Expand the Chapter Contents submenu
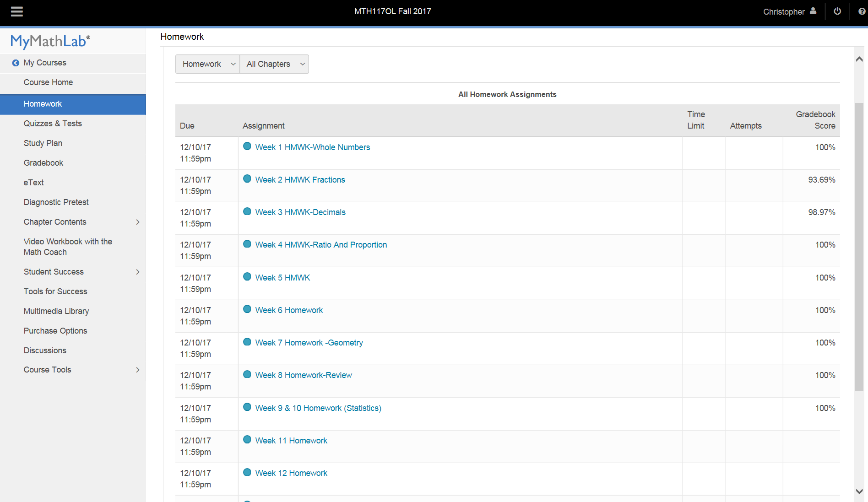The image size is (868, 502). coord(137,222)
